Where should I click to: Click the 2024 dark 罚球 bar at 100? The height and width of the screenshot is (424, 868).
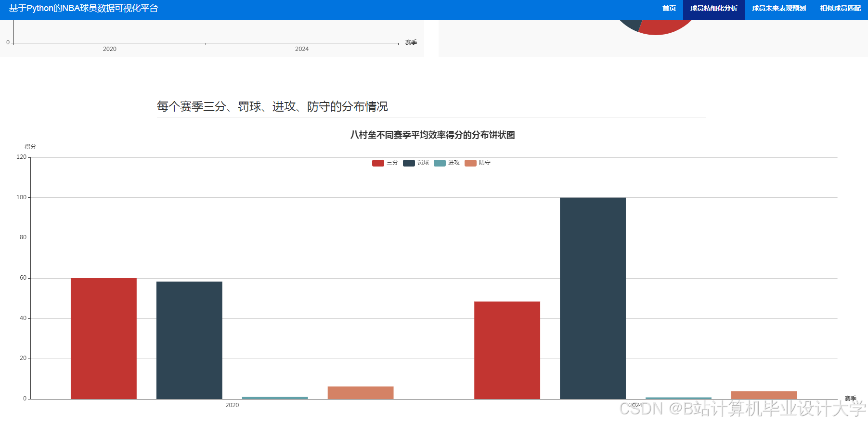593,298
